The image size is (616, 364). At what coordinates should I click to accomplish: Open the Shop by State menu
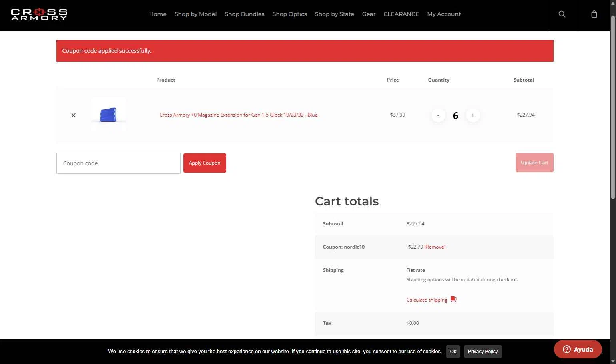pyautogui.click(x=334, y=14)
